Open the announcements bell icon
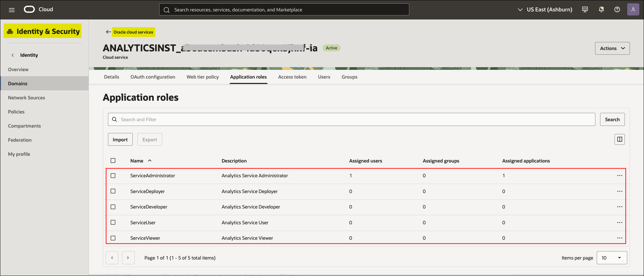The width and height of the screenshot is (644, 276). (601, 9)
